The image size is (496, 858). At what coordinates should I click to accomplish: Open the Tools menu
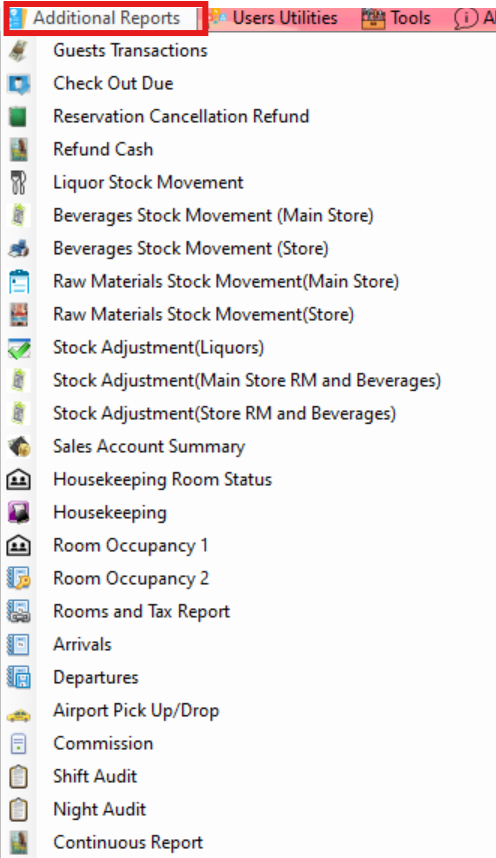(x=397, y=19)
